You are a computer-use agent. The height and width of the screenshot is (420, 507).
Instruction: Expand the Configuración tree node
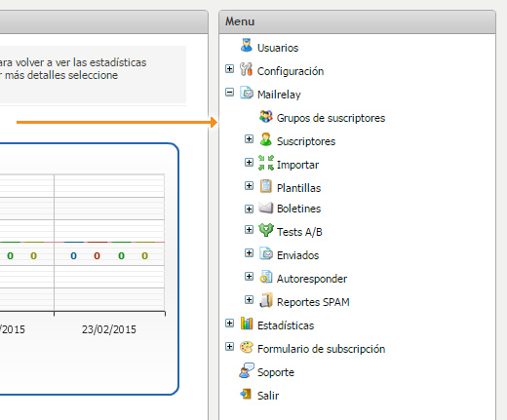(229, 69)
